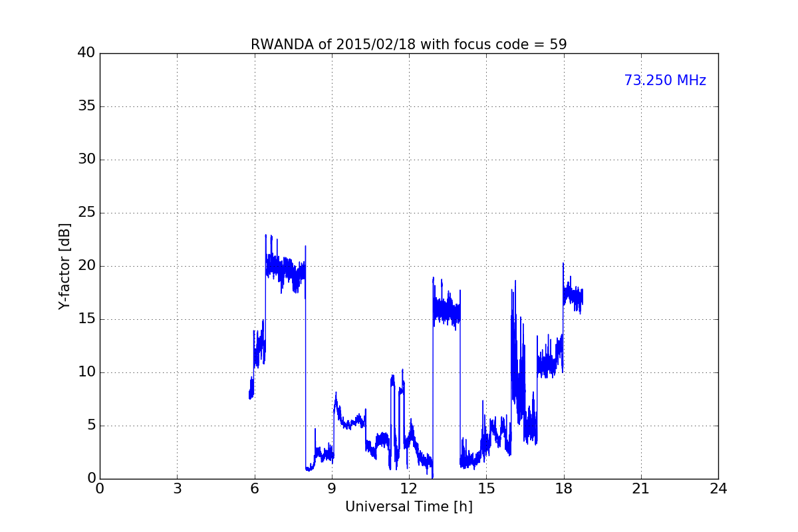Viewport: 798px width, 532px height.
Task: Click the x-axis tick label '9'
Action: 331,488
